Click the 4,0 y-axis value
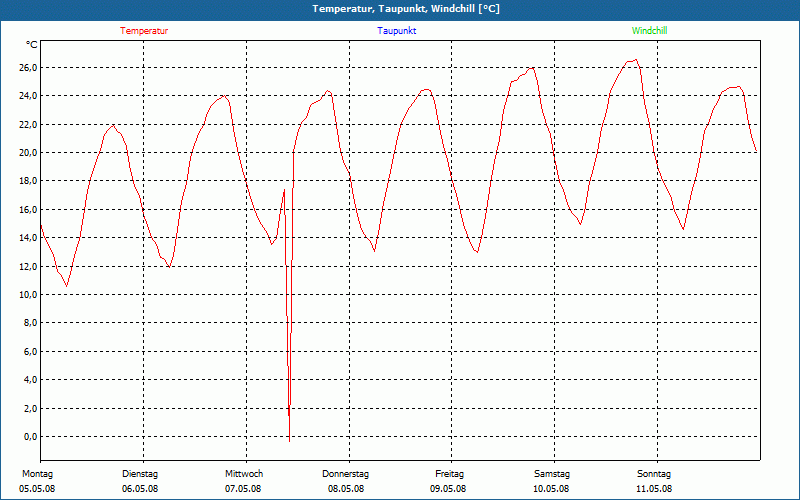Screen dimensions: 800x500 (x=30, y=380)
